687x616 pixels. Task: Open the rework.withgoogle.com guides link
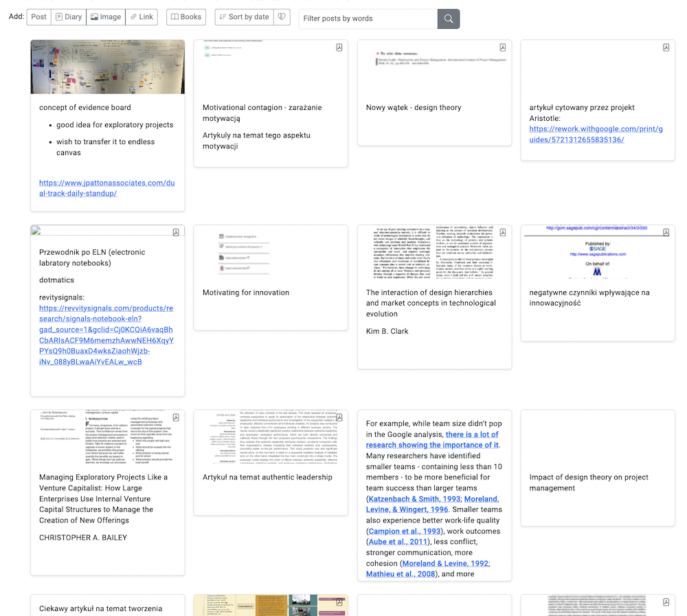click(596, 134)
